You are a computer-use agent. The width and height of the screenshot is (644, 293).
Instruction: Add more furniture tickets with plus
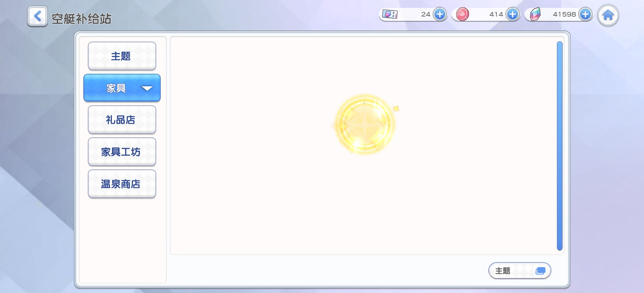click(x=440, y=14)
